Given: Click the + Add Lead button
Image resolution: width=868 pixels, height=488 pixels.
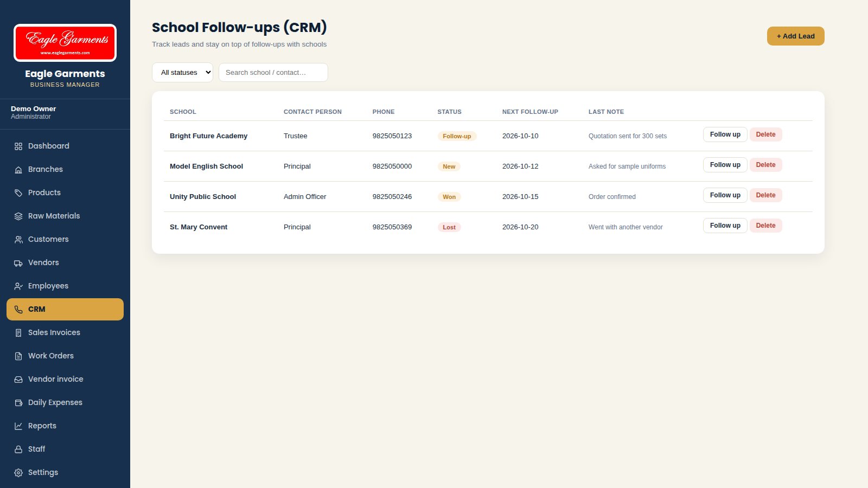Looking at the screenshot, I should pos(795,36).
